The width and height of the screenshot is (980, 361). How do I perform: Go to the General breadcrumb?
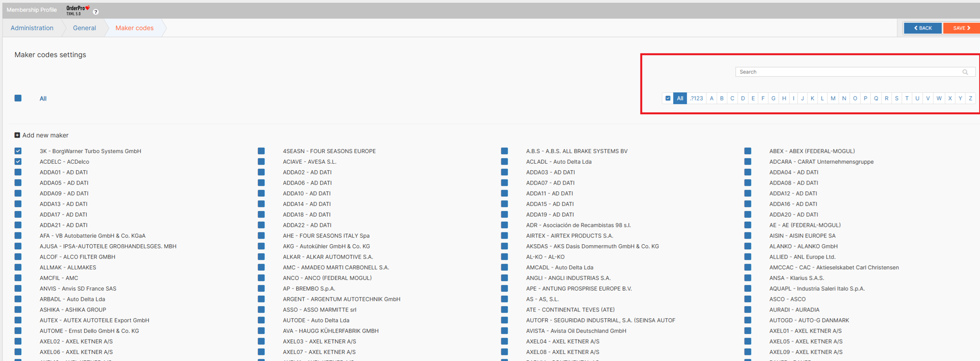click(84, 28)
